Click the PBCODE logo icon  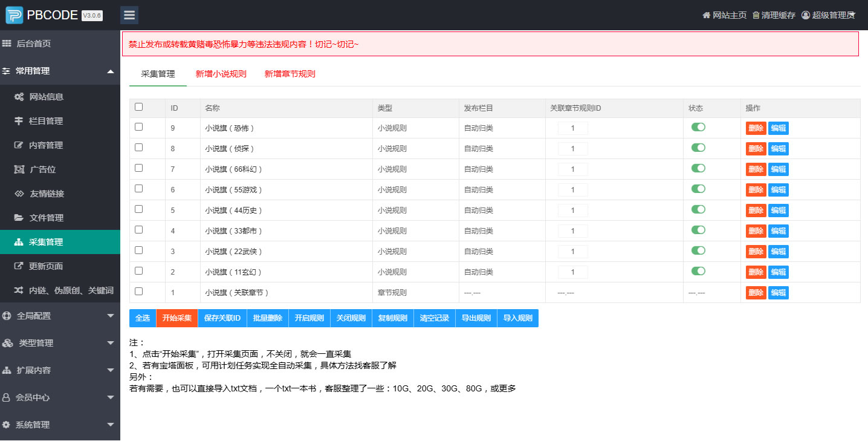point(14,15)
